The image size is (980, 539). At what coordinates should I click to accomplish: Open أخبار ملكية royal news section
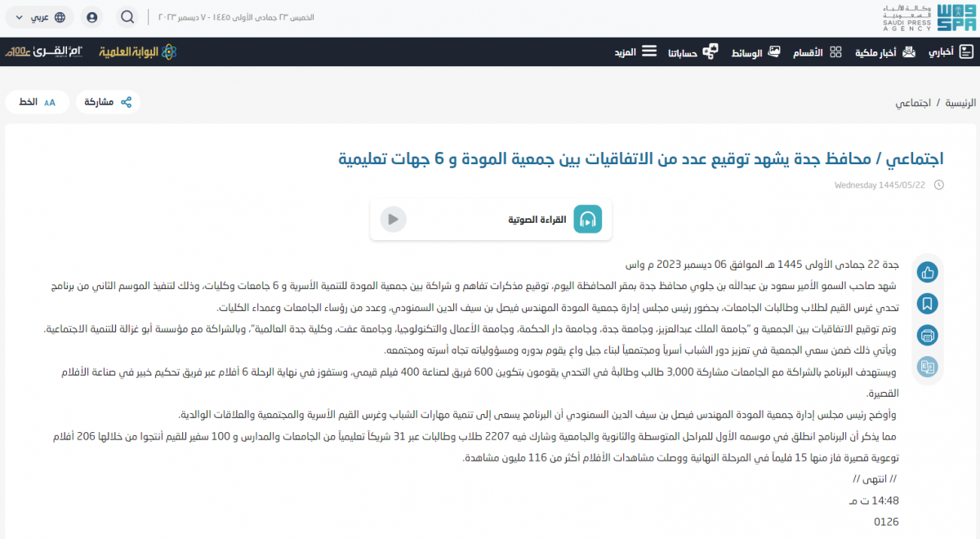click(x=885, y=52)
